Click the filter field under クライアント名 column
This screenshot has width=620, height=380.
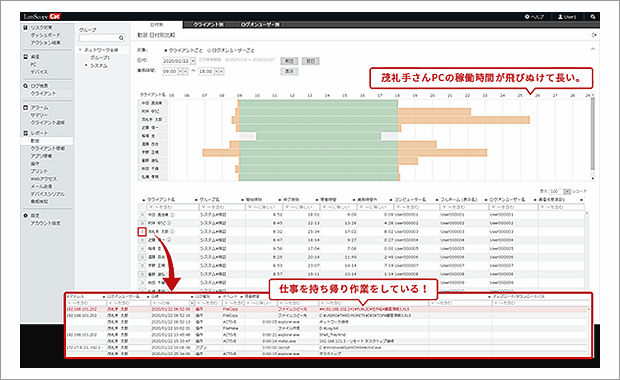pos(172,207)
